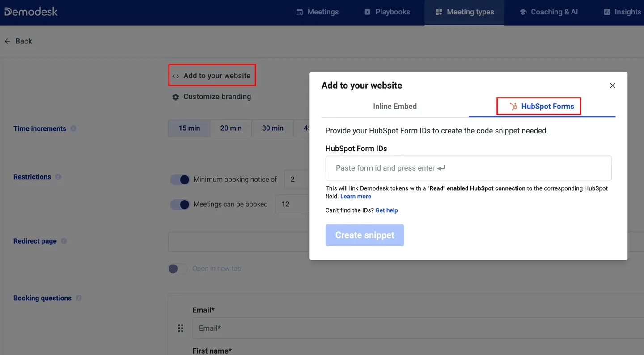Click the First name* label
Screen dimensions: 644x355
(x=212, y=351)
